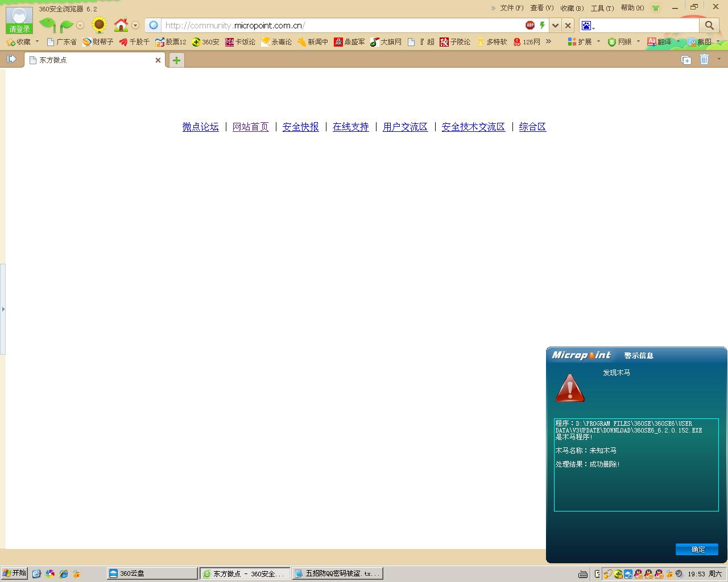Click the magnifier search button
The image size is (728, 582).
tap(709, 25)
